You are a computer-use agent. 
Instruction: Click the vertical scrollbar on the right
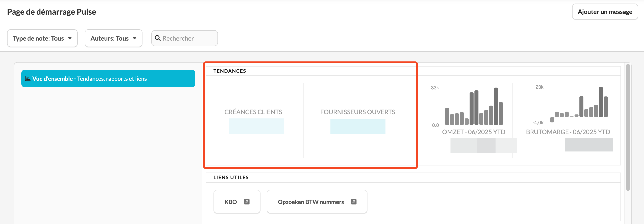click(628, 127)
